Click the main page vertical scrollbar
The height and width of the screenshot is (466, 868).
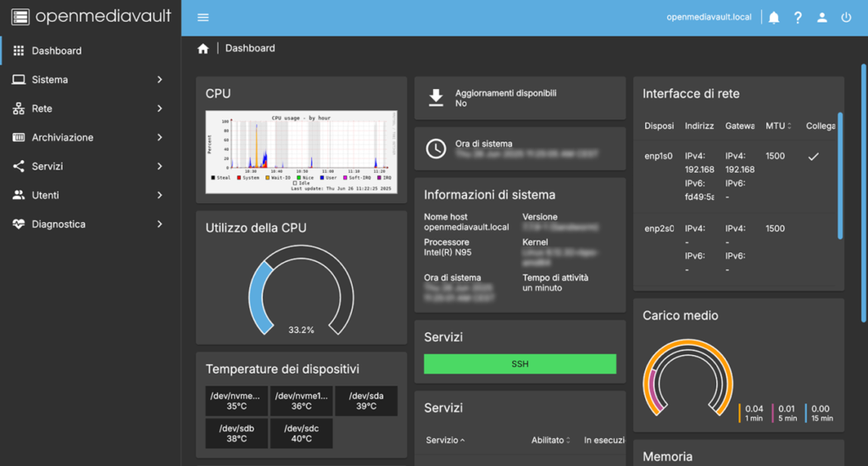pyautogui.click(x=864, y=194)
